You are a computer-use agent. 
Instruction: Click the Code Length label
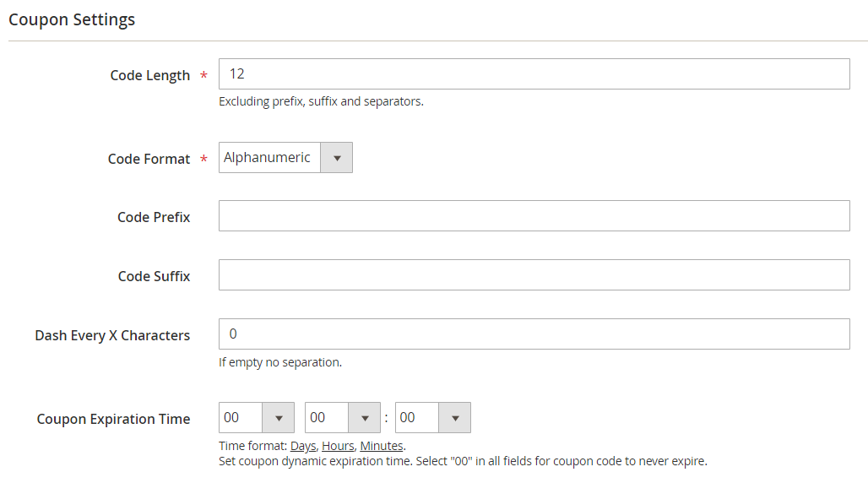(x=150, y=75)
